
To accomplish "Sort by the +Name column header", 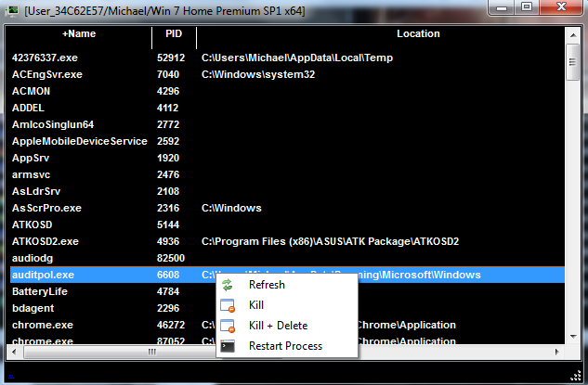I will click(x=79, y=34).
